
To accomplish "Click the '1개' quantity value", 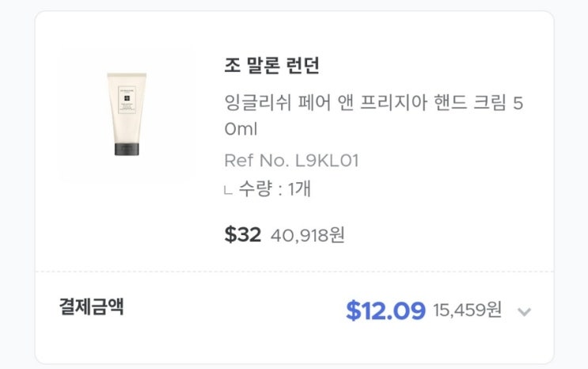I will click(299, 189).
